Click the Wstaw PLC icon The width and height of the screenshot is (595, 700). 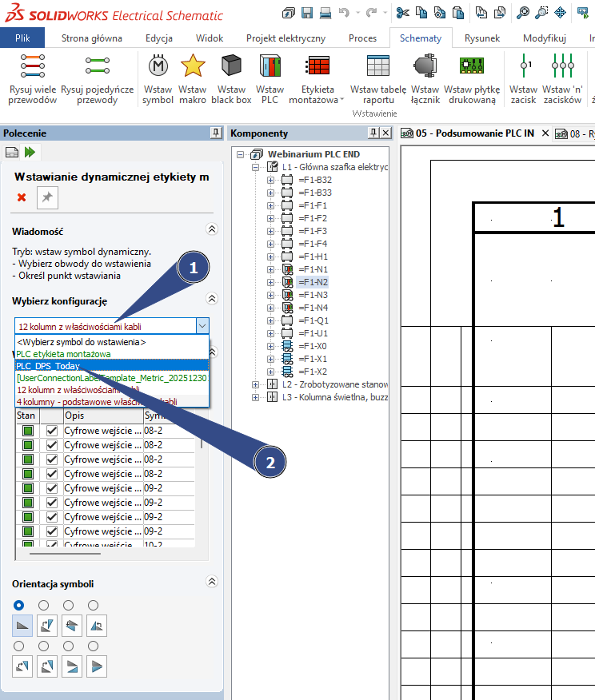tap(270, 66)
